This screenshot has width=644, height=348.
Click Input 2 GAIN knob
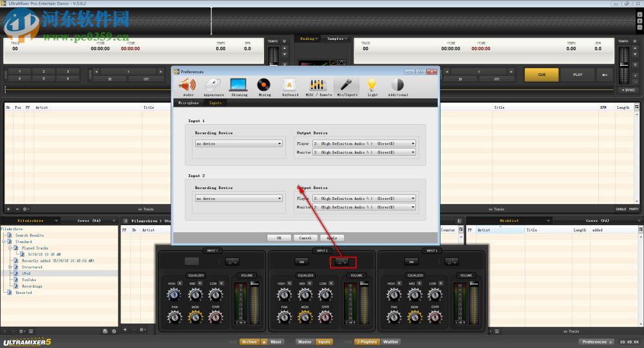(325, 316)
